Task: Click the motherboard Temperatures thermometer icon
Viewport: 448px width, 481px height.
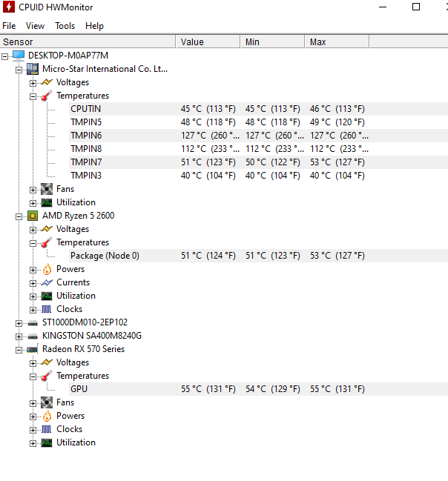Action: (47, 96)
